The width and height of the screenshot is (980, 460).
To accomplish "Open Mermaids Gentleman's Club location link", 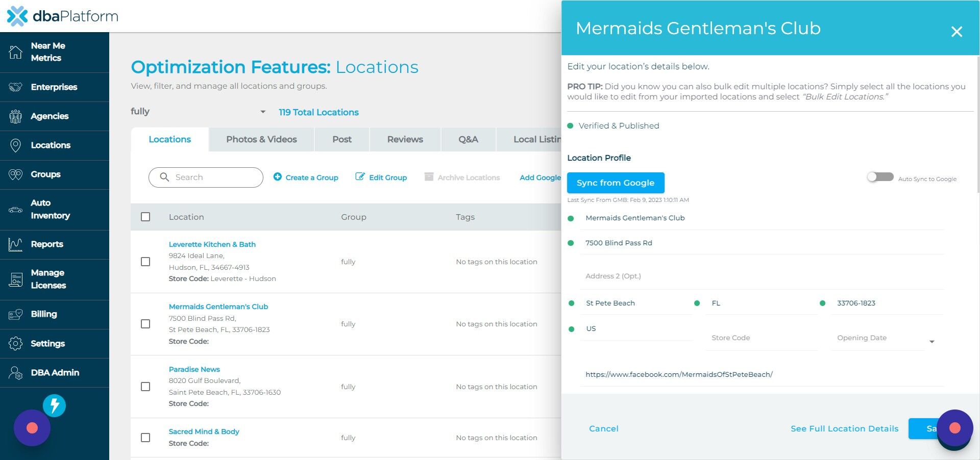I will [218, 306].
